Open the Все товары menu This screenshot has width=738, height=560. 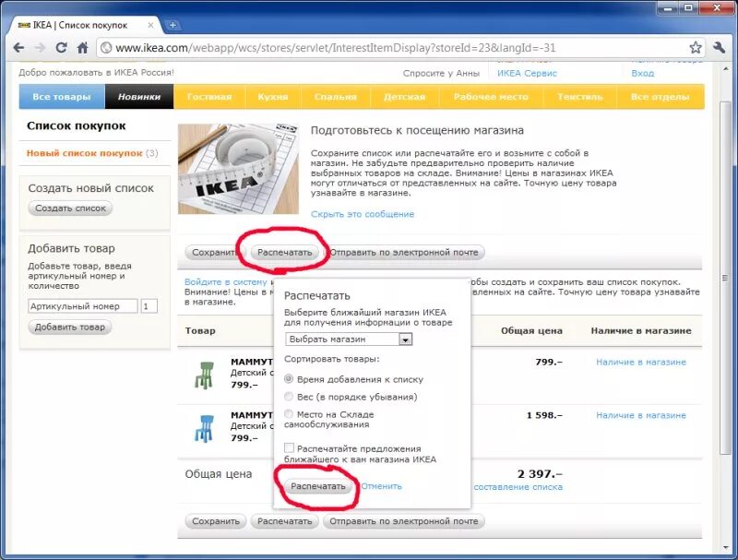click(x=62, y=97)
